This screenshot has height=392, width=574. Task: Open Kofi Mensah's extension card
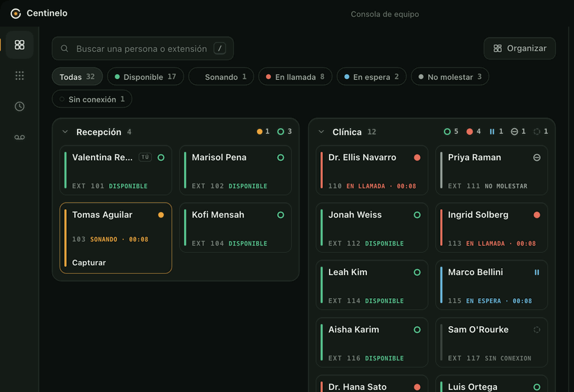point(235,227)
